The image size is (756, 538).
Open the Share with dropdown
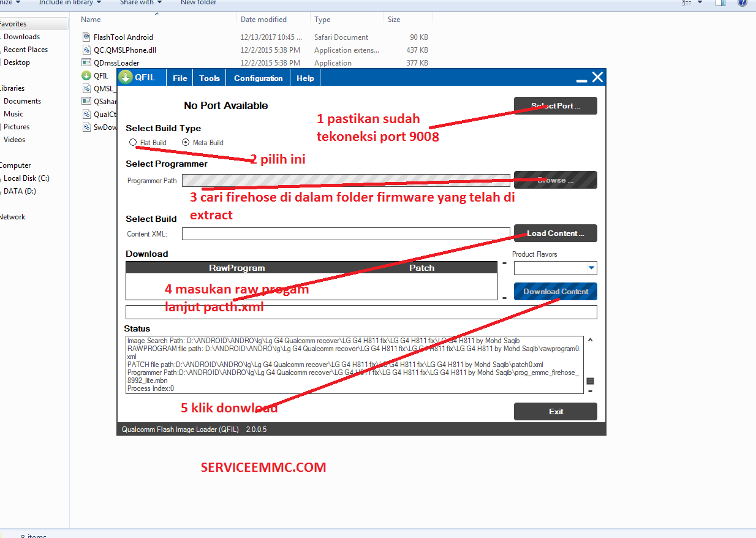pyautogui.click(x=141, y=2)
